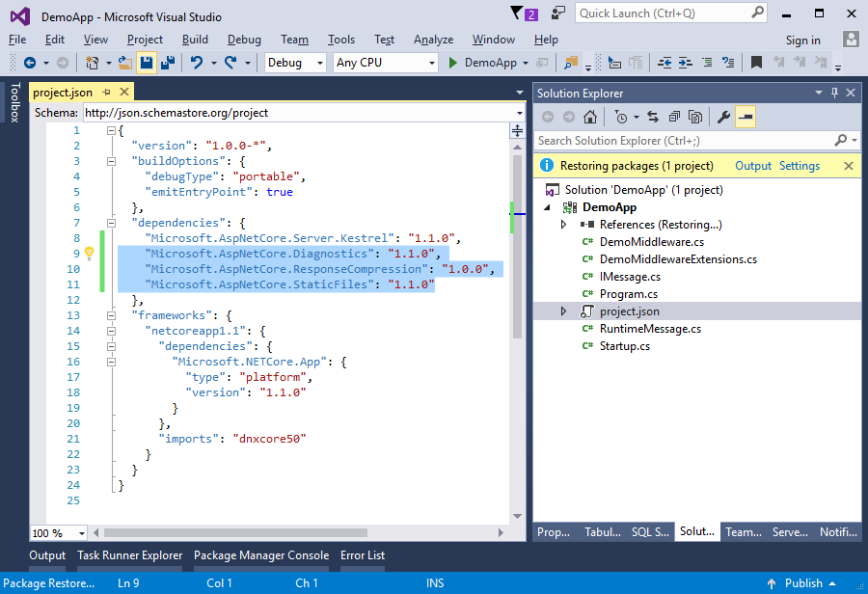
Task: Open the Debug menu
Action: [x=244, y=40]
